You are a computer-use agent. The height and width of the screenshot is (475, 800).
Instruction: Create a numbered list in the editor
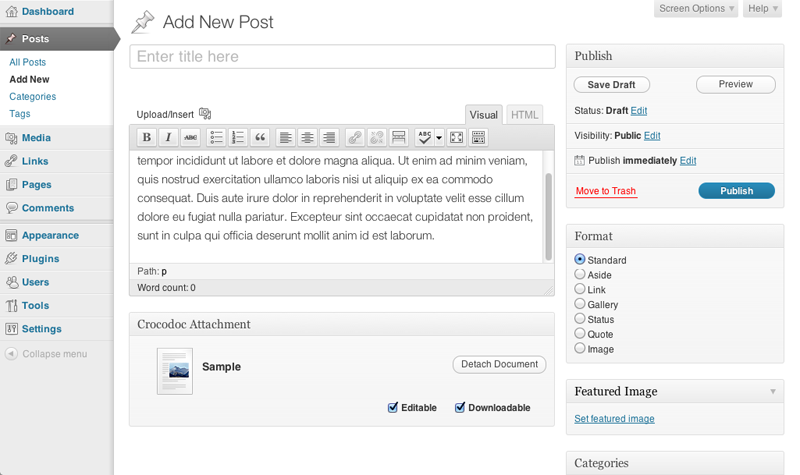tap(238, 137)
